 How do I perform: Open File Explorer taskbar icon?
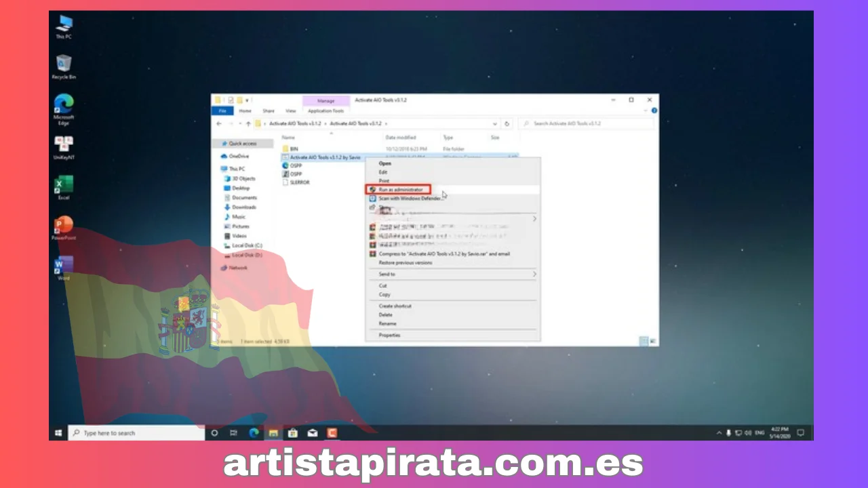pyautogui.click(x=273, y=432)
